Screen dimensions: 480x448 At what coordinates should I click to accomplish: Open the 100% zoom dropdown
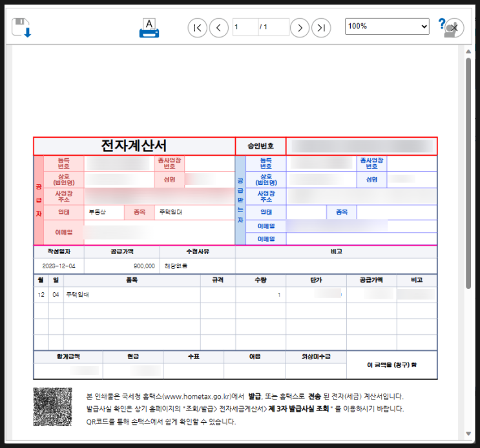[x=387, y=27]
